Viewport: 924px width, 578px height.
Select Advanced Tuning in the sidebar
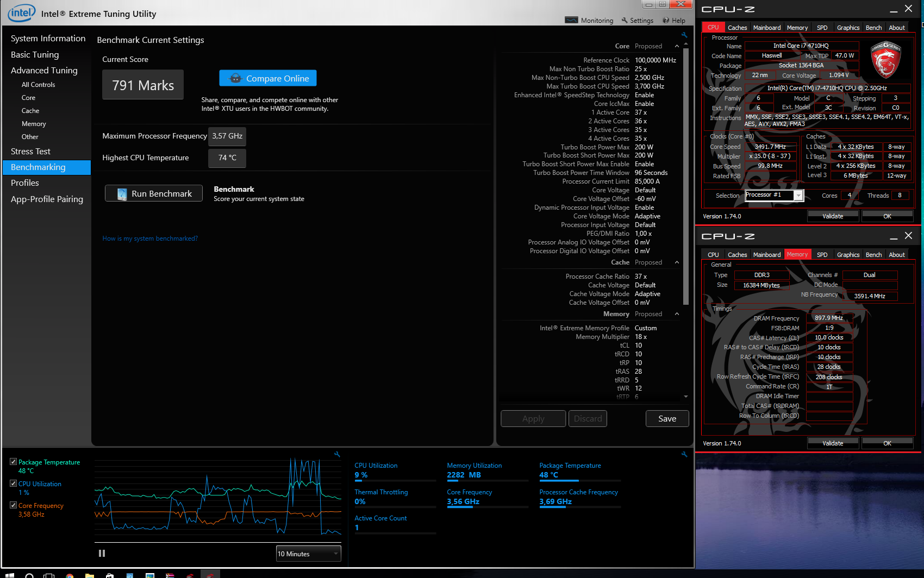coord(44,71)
